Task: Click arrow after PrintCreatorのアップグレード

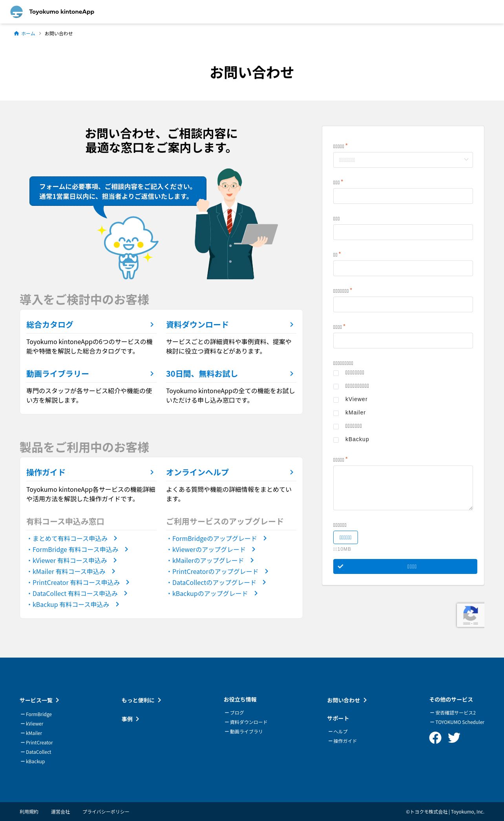Action: (267, 571)
